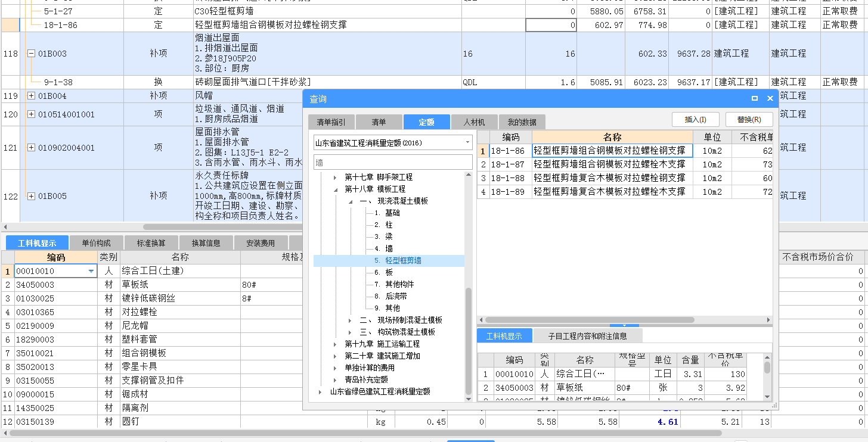Open the 人材机 tab
Viewport: 868px width, 442px height.
pos(474,122)
